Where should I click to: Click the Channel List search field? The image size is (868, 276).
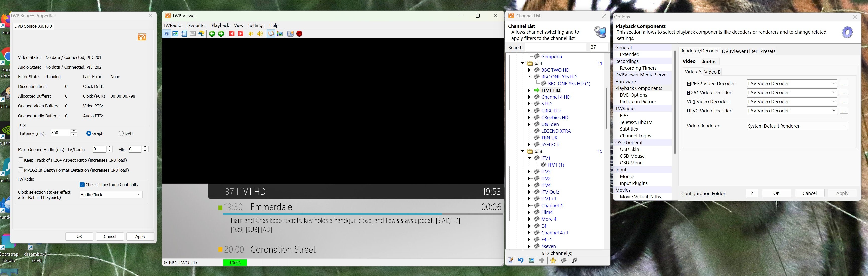coord(555,47)
